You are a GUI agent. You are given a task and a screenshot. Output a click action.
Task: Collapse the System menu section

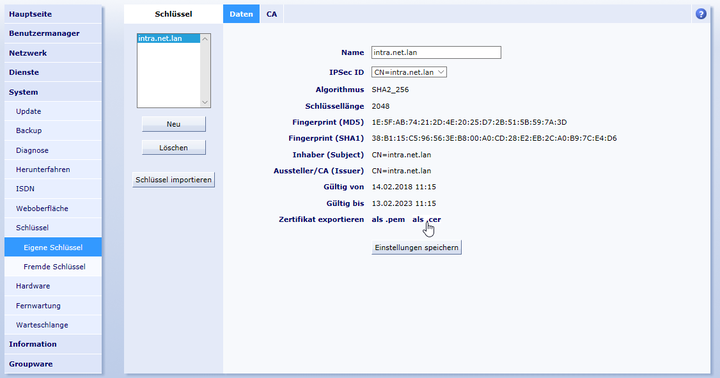tap(53, 92)
